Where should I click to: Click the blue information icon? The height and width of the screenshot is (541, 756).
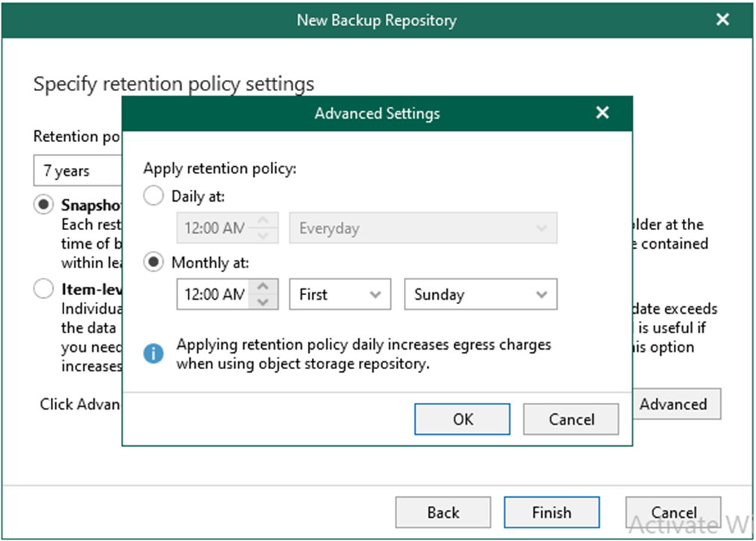[x=153, y=353]
